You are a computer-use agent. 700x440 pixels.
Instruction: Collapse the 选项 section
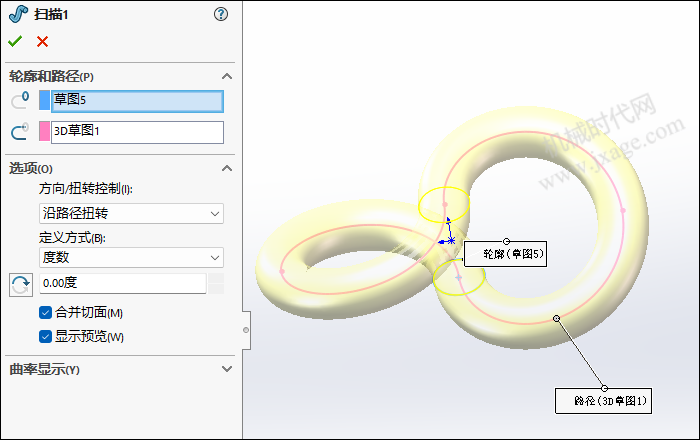pos(227,168)
